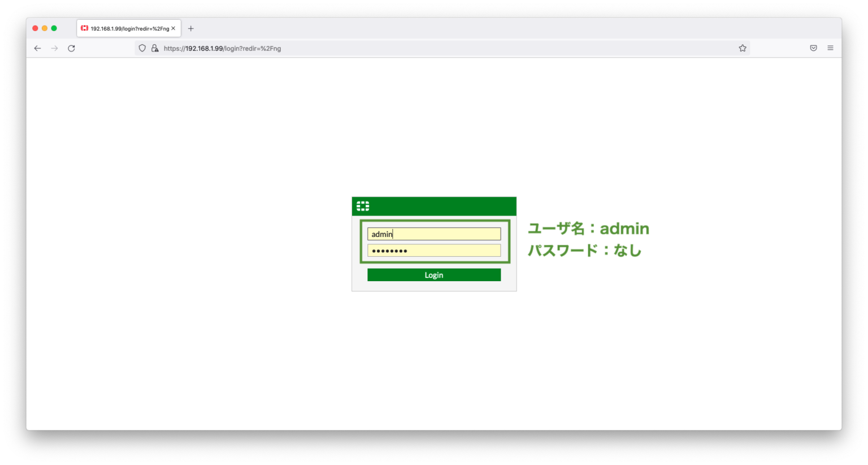Viewport: 868px width, 465px height.
Task: Focus the admin username field
Action: 433,234
